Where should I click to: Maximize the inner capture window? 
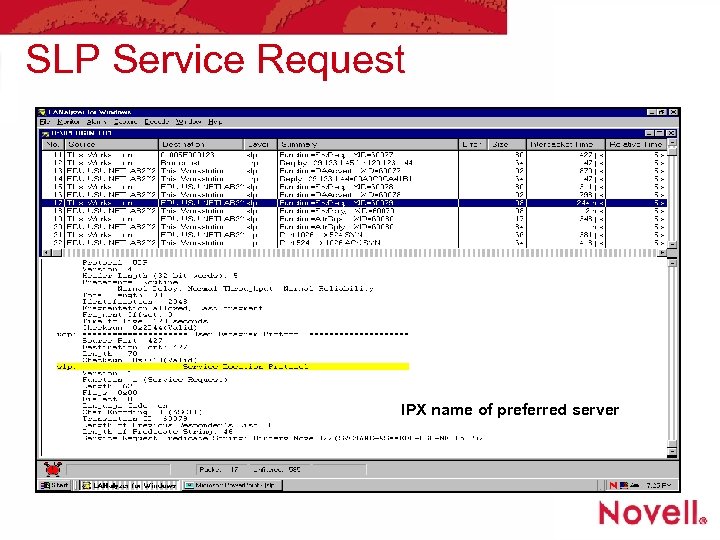[660, 133]
